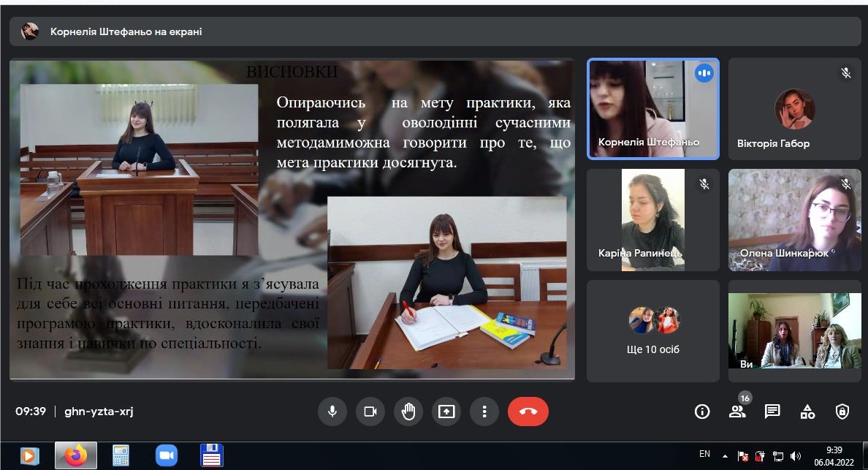868x470 pixels.
Task: Click the present screen button
Action: tap(446, 412)
